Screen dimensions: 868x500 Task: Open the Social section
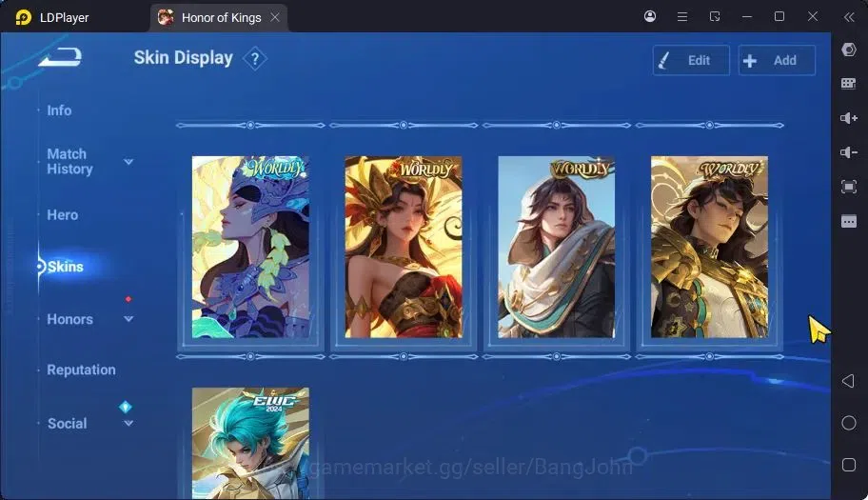(67, 424)
